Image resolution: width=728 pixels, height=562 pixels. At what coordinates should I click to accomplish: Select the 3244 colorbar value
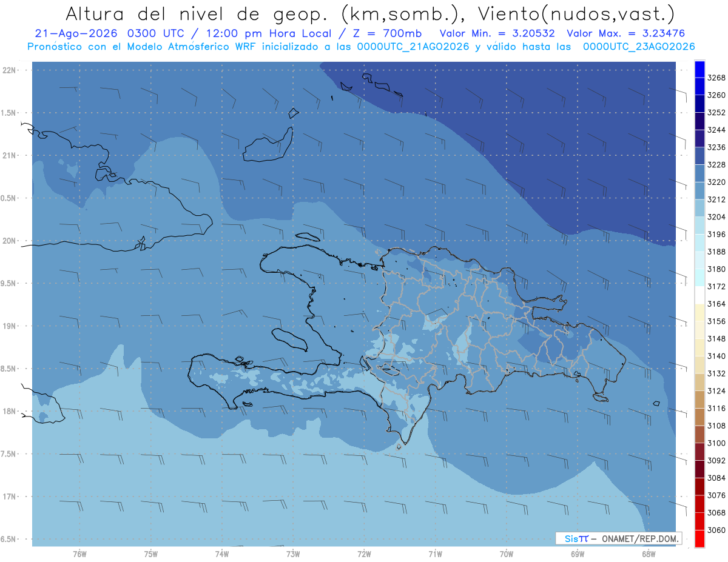tap(716, 130)
